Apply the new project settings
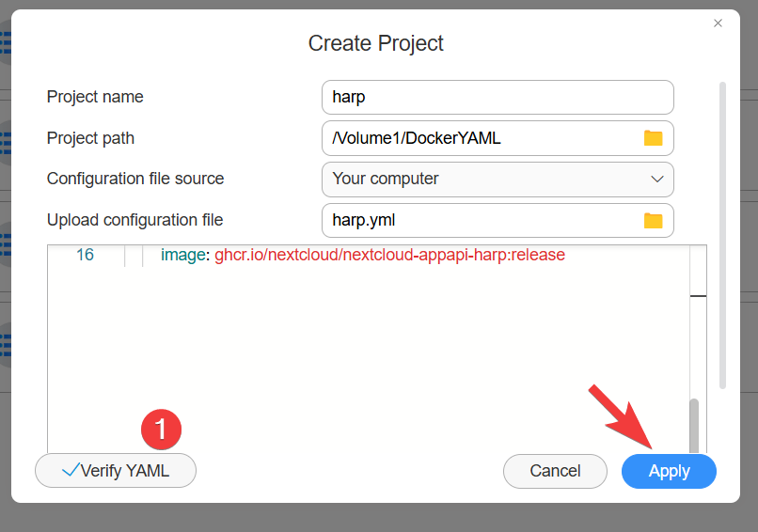758x532 pixels. tap(669, 471)
